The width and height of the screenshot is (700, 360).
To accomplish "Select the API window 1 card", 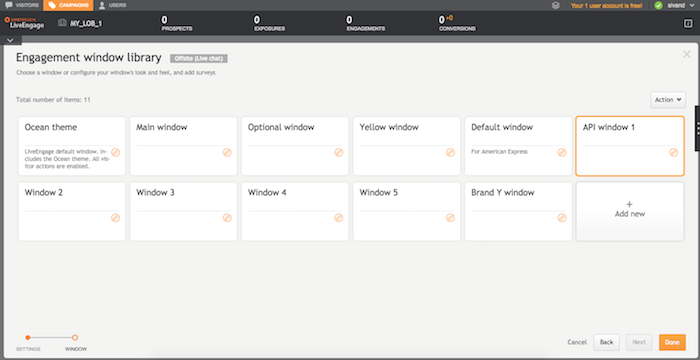I will pyautogui.click(x=630, y=146).
